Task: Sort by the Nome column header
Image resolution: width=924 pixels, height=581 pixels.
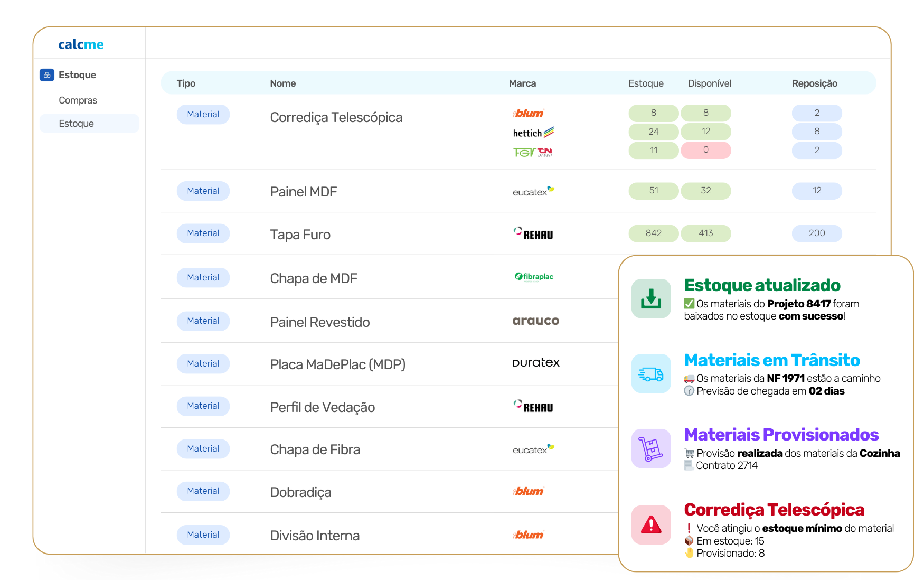Action: point(282,83)
